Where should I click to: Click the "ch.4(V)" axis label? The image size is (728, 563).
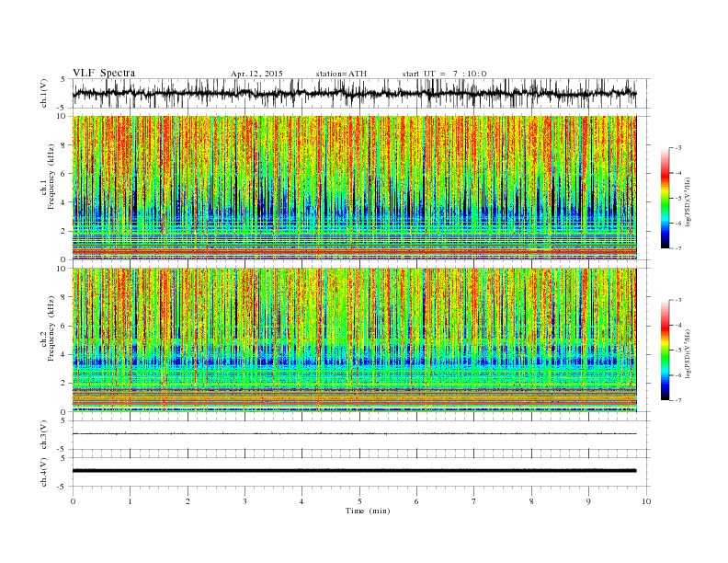(44, 472)
